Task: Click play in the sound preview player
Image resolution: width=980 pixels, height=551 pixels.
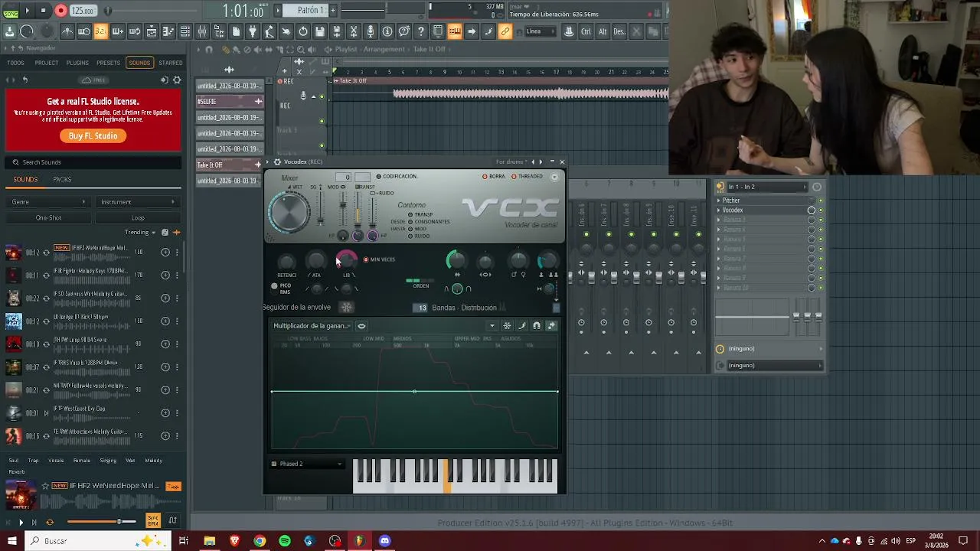Action: pos(21,523)
